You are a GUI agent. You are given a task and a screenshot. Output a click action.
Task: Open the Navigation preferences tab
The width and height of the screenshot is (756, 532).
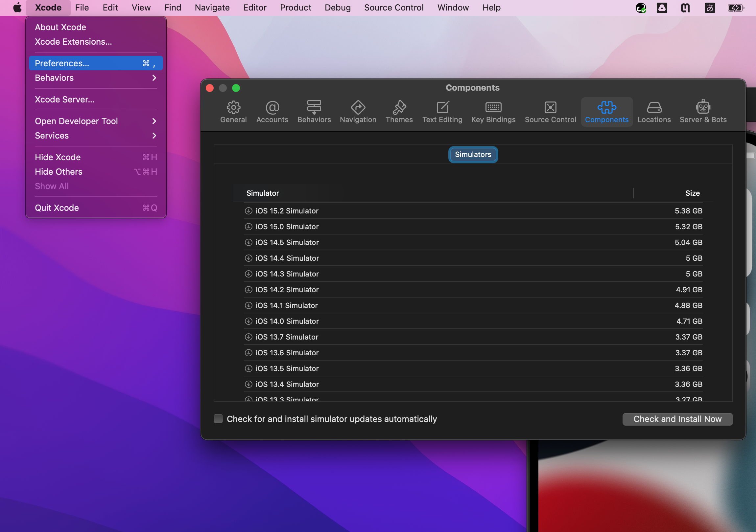click(358, 112)
